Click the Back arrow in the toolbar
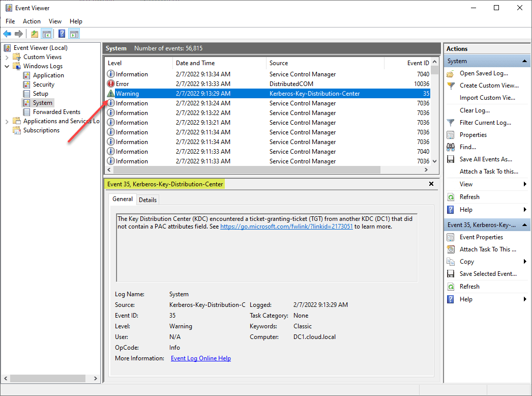Viewport: 532px width, 396px height. (7, 34)
